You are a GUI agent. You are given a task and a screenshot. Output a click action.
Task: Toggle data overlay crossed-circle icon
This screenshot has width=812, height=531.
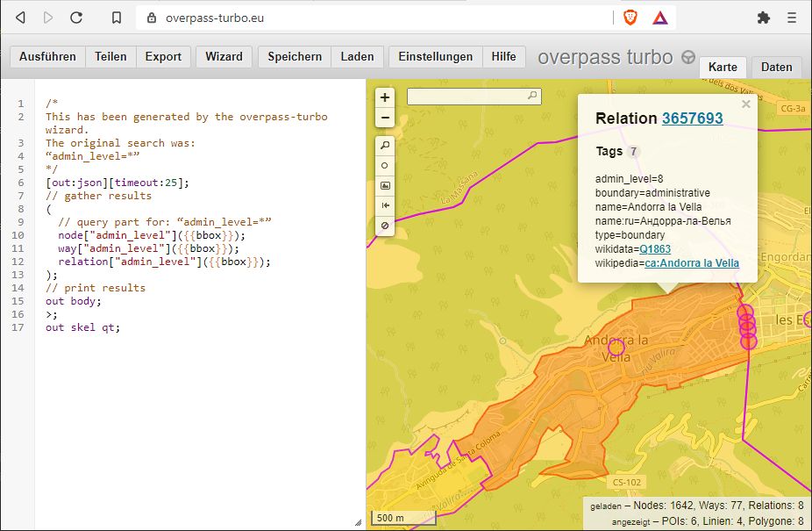pyautogui.click(x=385, y=226)
